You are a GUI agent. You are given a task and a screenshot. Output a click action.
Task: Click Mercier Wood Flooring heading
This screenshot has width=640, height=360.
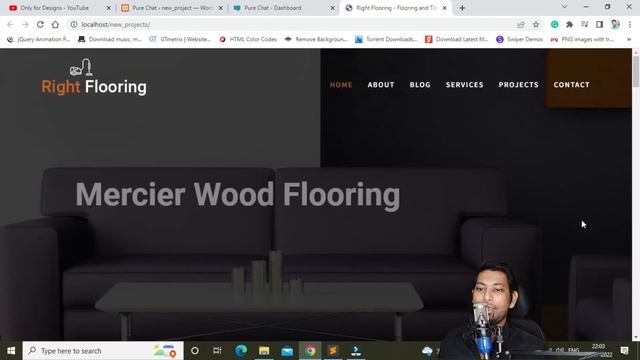click(238, 195)
